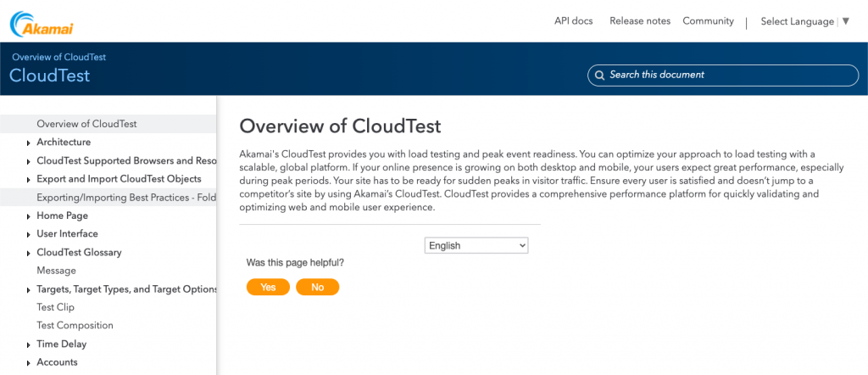Open User Interface sidebar item

tap(67, 234)
